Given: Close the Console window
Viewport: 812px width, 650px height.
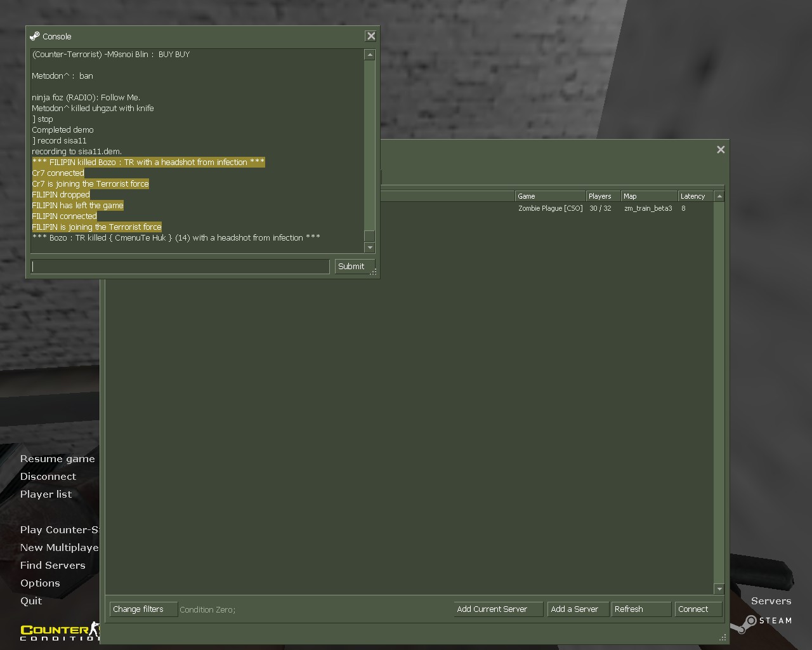Looking at the screenshot, I should 371,36.
